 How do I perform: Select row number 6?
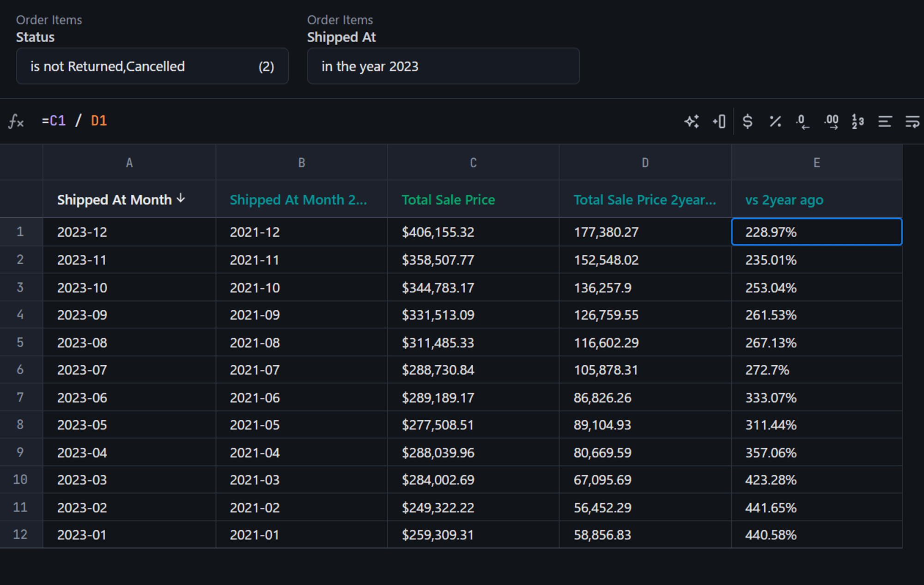pos(20,370)
